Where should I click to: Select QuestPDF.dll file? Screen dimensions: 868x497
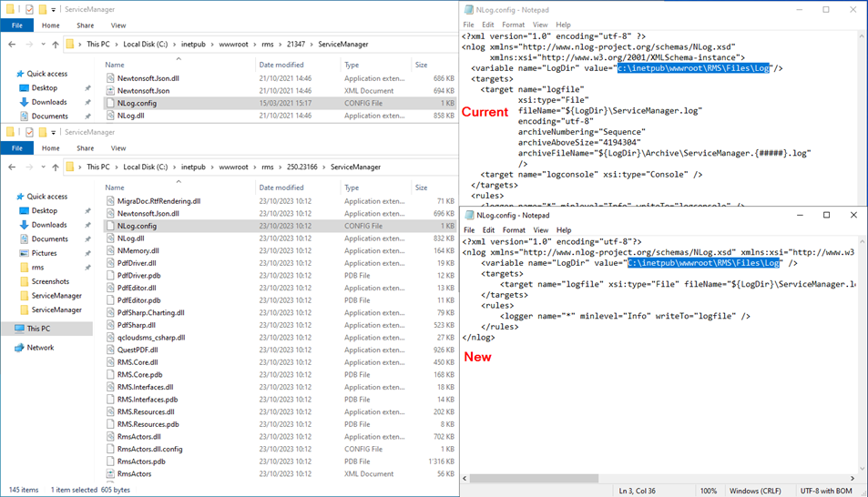click(280, 350)
